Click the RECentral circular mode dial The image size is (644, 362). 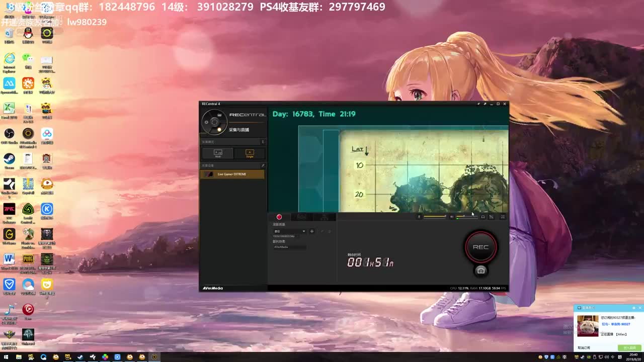tap(214, 122)
